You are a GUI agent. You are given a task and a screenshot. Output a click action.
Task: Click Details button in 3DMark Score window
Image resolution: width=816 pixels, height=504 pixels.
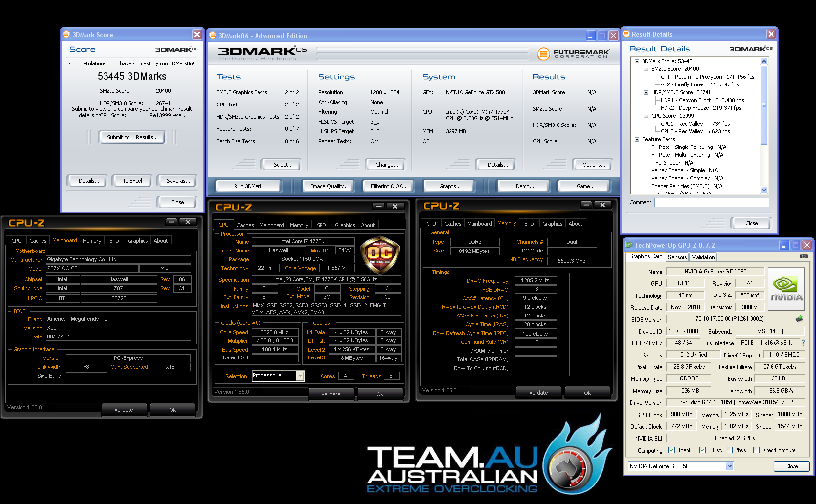(88, 181)
